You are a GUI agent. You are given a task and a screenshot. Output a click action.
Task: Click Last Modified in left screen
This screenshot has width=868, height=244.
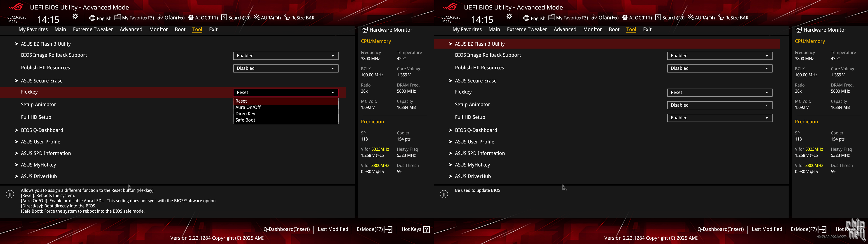pyautogui.click(x=333, y=229)
